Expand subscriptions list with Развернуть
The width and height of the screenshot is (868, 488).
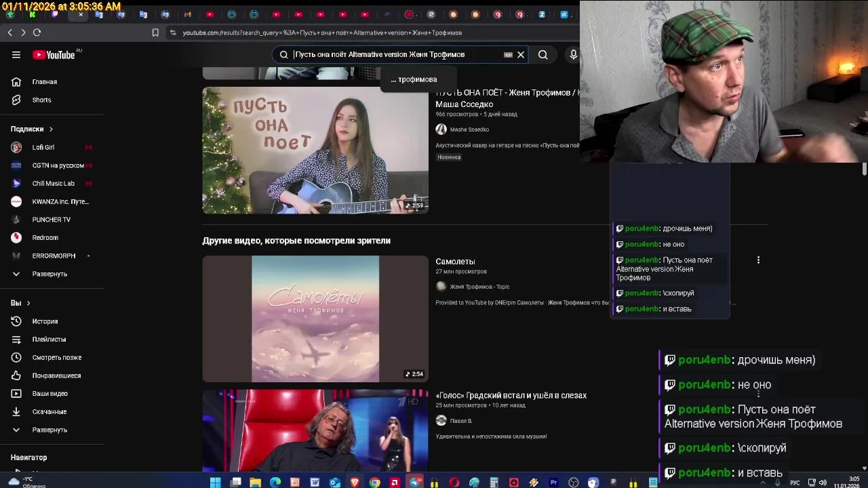coord(52,274)
